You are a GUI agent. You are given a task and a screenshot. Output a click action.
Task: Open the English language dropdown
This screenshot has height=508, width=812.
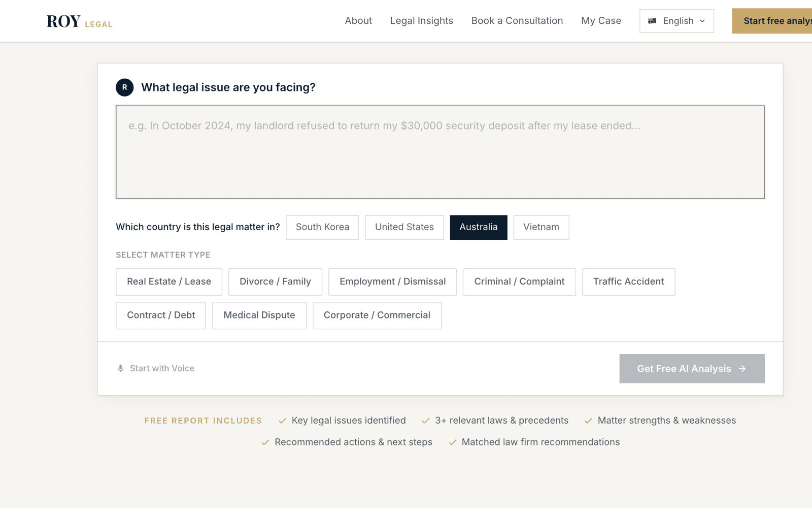pos(676,21)
